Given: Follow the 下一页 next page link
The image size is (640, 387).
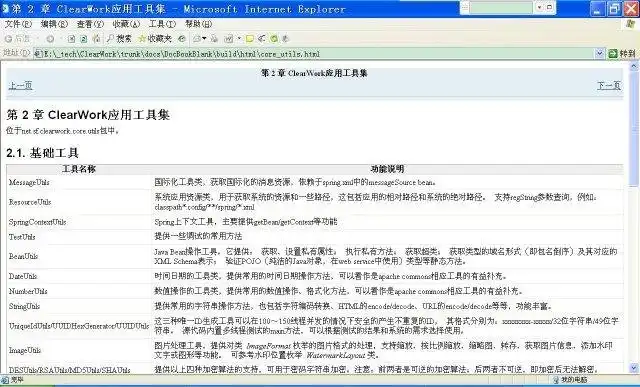Looking at the screenshot, I should (x=609, y=85).
